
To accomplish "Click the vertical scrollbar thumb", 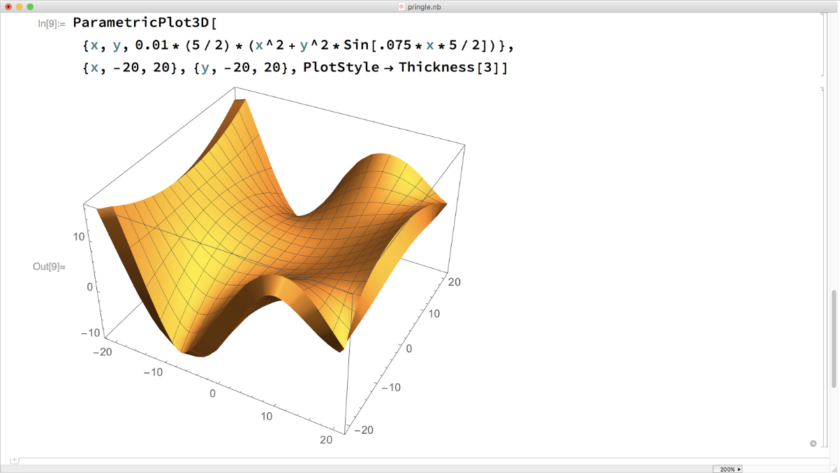I will tap(834, 339).
